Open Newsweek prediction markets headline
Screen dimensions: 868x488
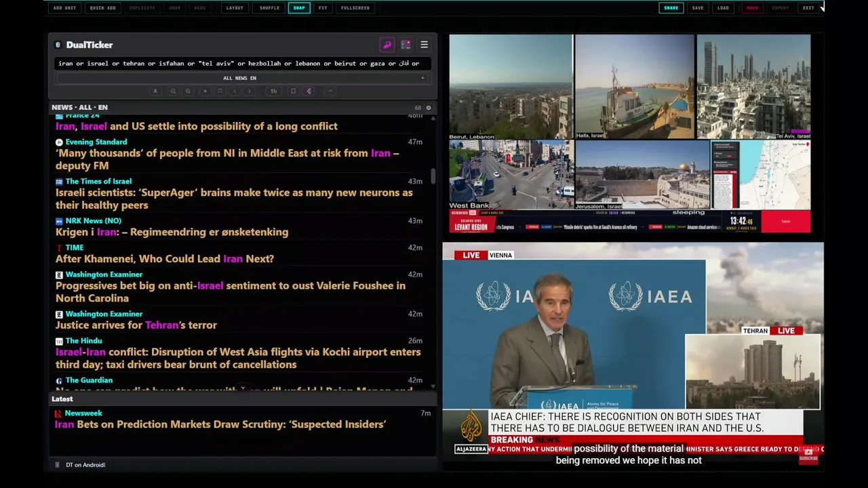click(x=220, y=424)
